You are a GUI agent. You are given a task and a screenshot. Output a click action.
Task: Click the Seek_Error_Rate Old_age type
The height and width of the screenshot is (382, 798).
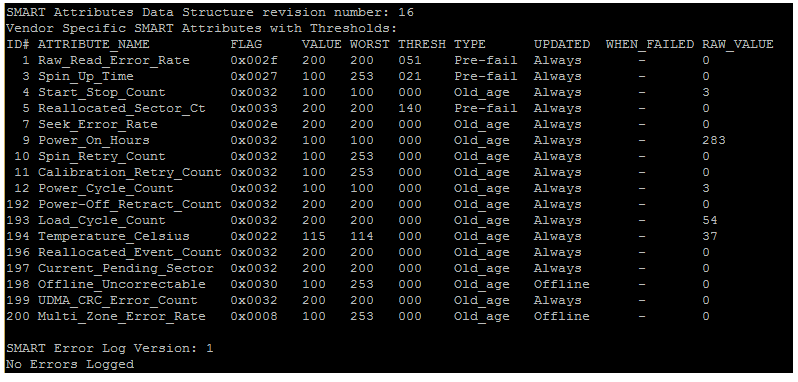tap(481, 125)
